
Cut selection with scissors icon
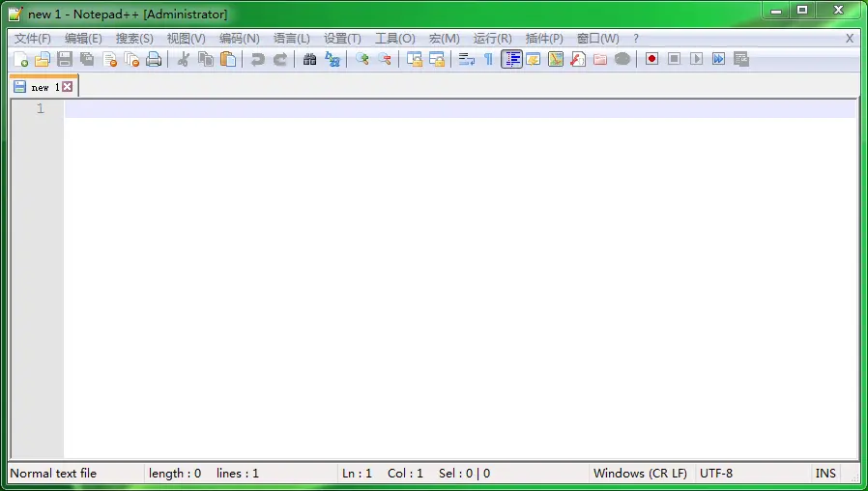click(184, 59)
